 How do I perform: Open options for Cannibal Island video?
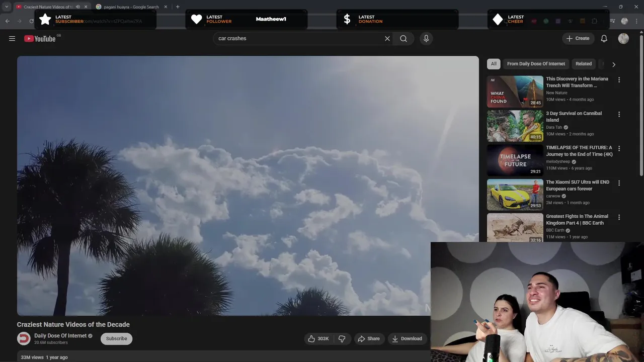point(619,114)
